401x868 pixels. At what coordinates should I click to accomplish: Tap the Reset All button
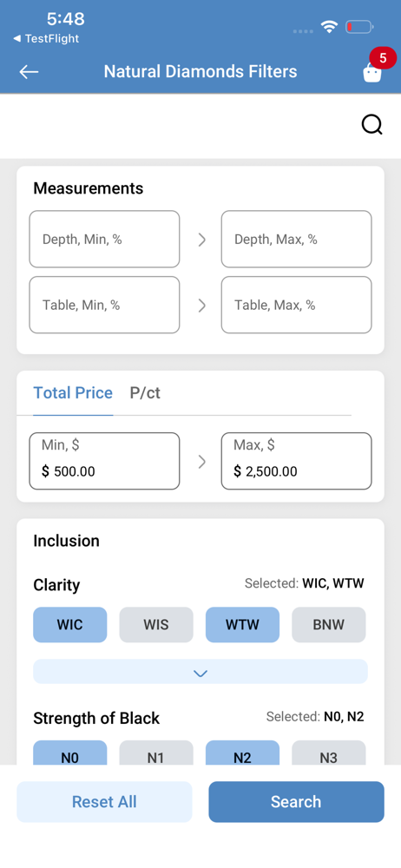pos(104,801)
